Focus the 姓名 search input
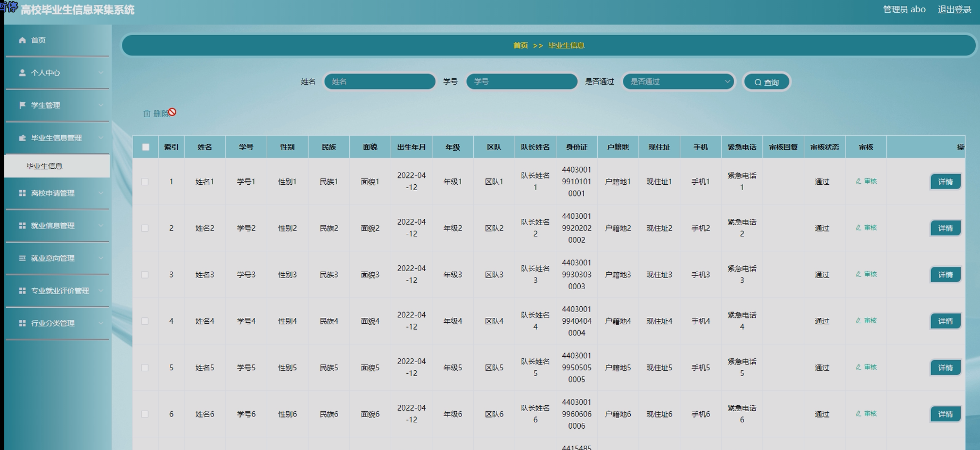Image resolution: width=980 pixels, height=450 pixels. tap(380, 81)
